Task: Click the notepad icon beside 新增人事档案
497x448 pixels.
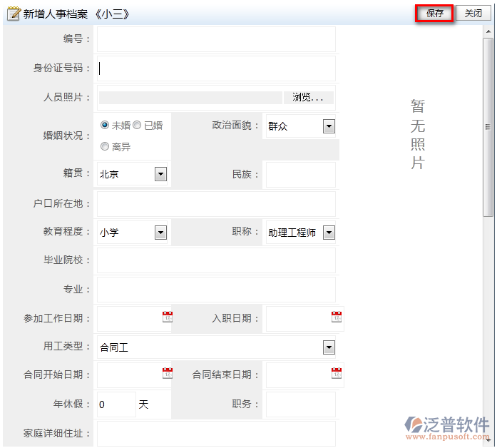Action: [x=14, y=14]
